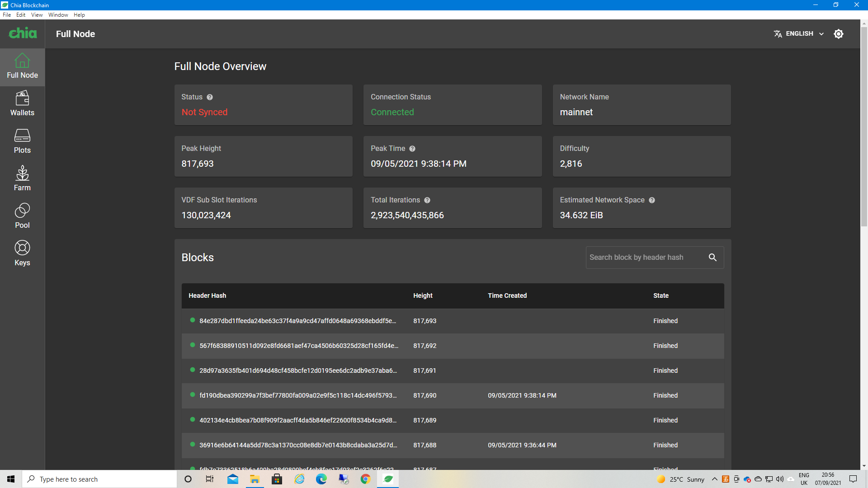Image resolution: width=868 pixels, height=488 pixels.
Task: Click the 34.632 EiB network space value
Action: tap(581, 215)
